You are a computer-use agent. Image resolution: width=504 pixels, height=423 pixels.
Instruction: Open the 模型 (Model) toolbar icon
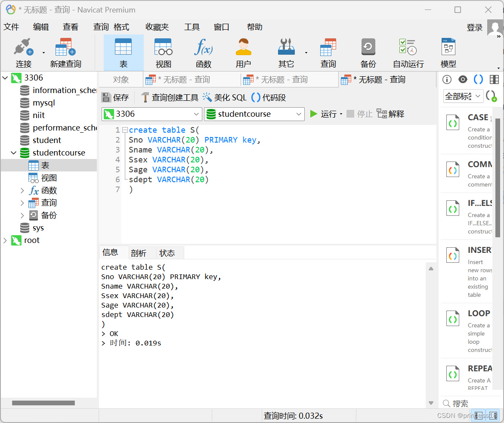tap(448, 52)
